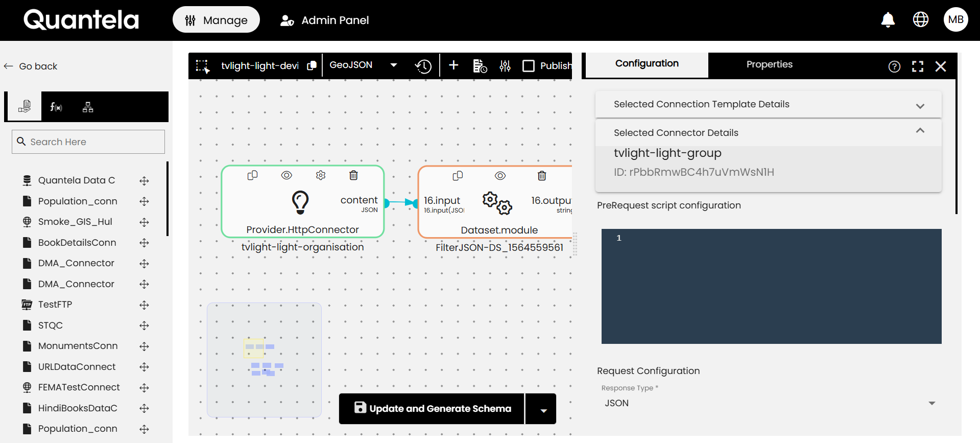
Task: Click the help question mark icon
Action: click(x=894, y=66)
